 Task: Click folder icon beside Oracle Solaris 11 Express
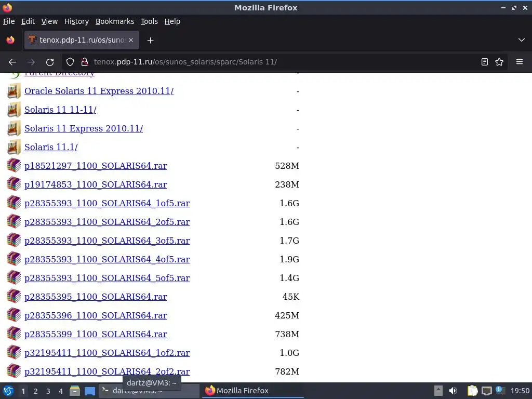14,91
